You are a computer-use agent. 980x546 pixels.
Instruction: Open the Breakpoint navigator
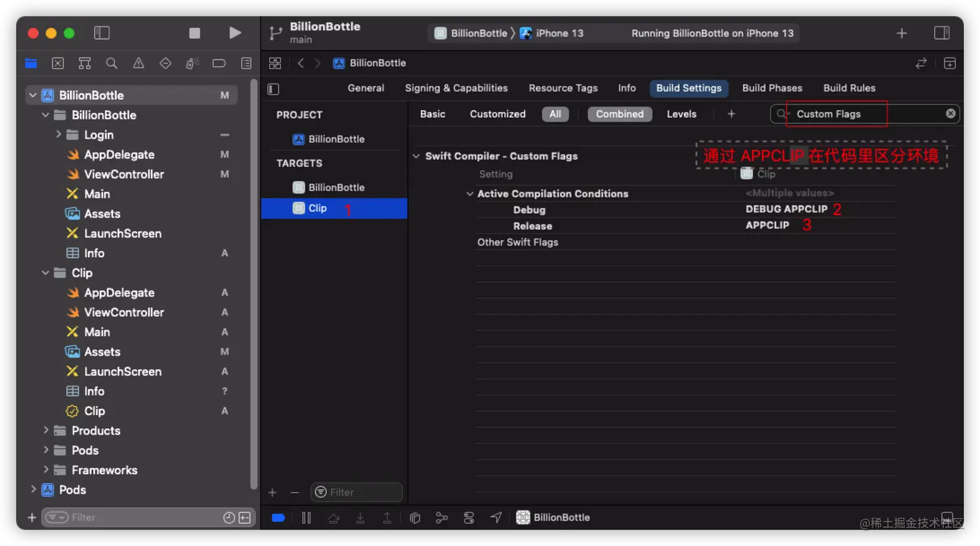(x=219, y=63)
